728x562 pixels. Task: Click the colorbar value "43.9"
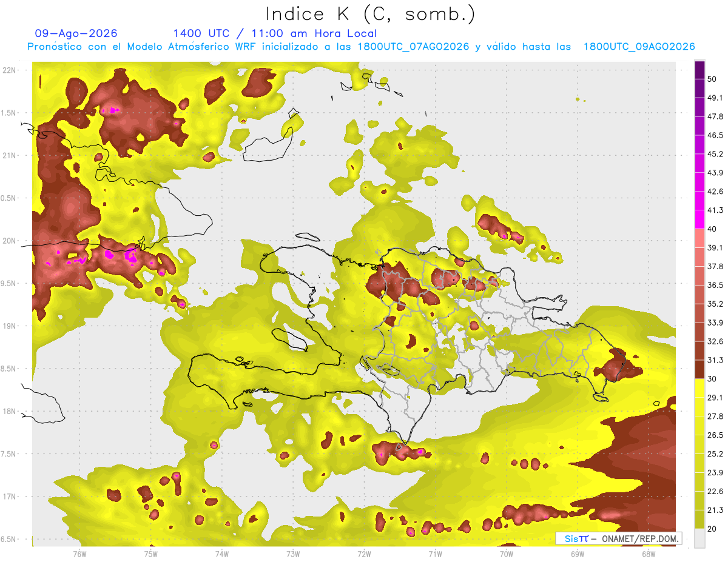click(x=715, y=173)
